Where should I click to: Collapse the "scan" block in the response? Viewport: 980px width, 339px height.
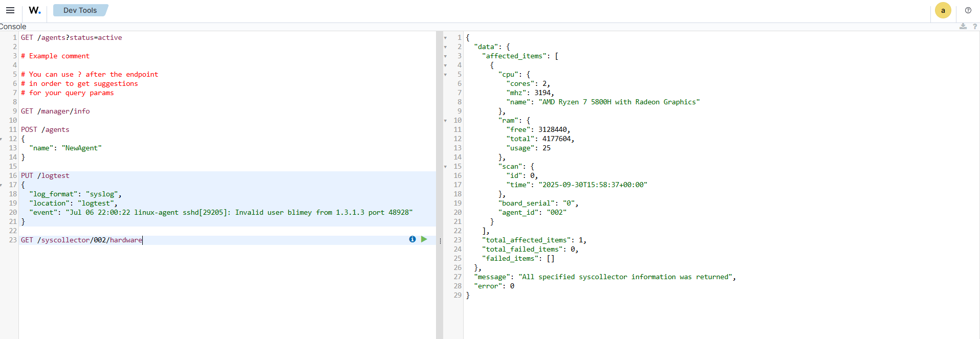445,167
